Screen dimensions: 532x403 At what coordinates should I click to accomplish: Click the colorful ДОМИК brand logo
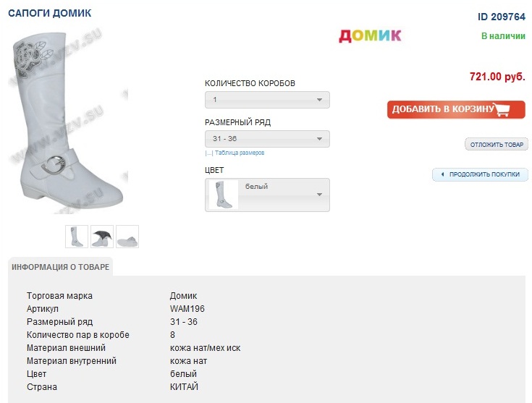(x=370, y=35)
